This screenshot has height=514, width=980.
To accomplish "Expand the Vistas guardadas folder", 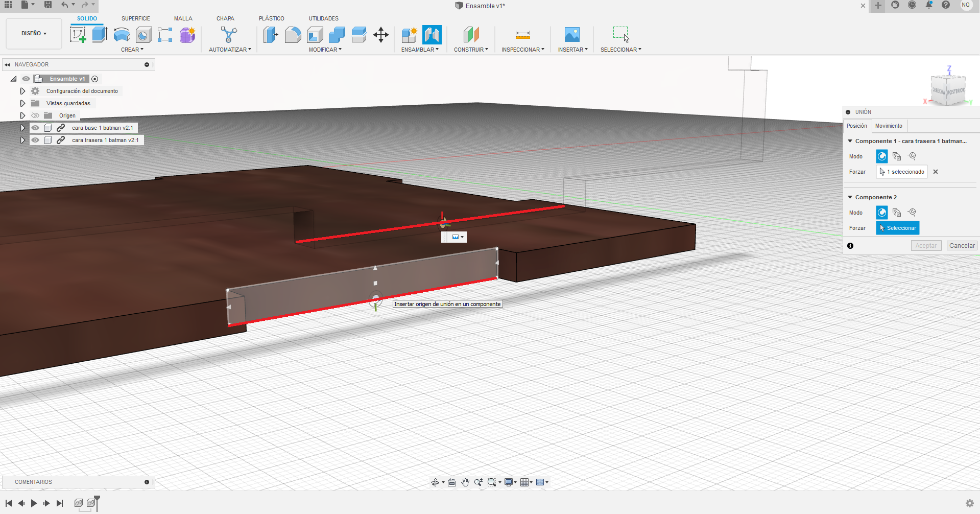I will pyautogui.click(x=22, y=103).
